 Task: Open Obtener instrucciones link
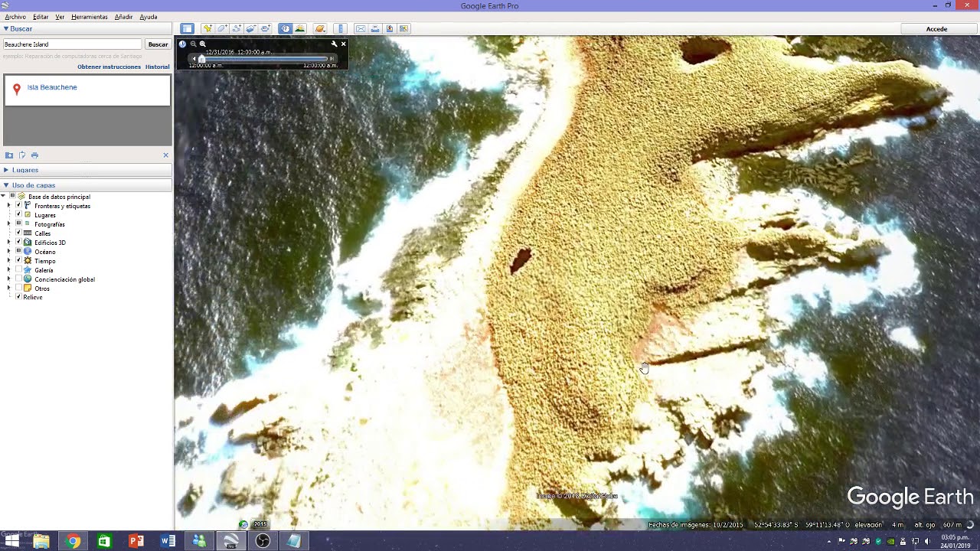(x=109, y=67)
